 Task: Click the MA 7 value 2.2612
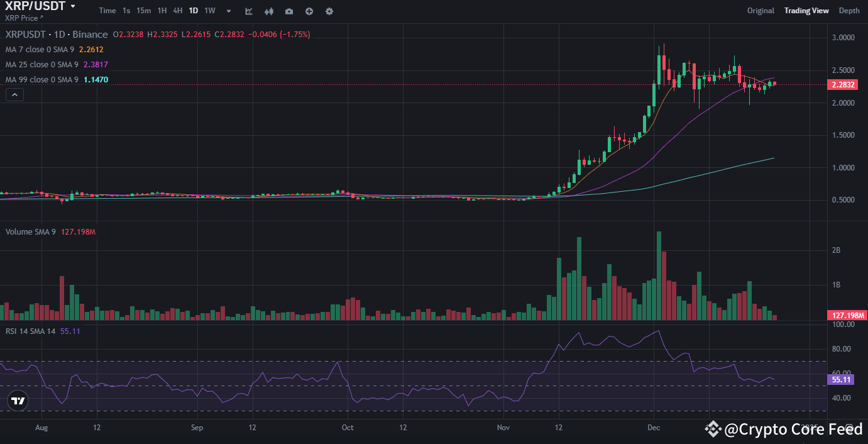[x=91, y=50]
